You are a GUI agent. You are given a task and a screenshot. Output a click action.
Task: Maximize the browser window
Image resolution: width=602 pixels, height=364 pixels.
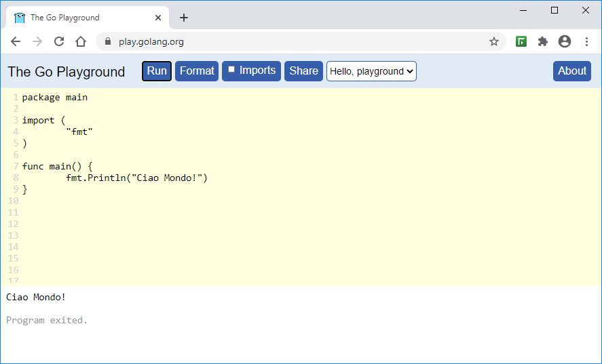coord(554,10)
